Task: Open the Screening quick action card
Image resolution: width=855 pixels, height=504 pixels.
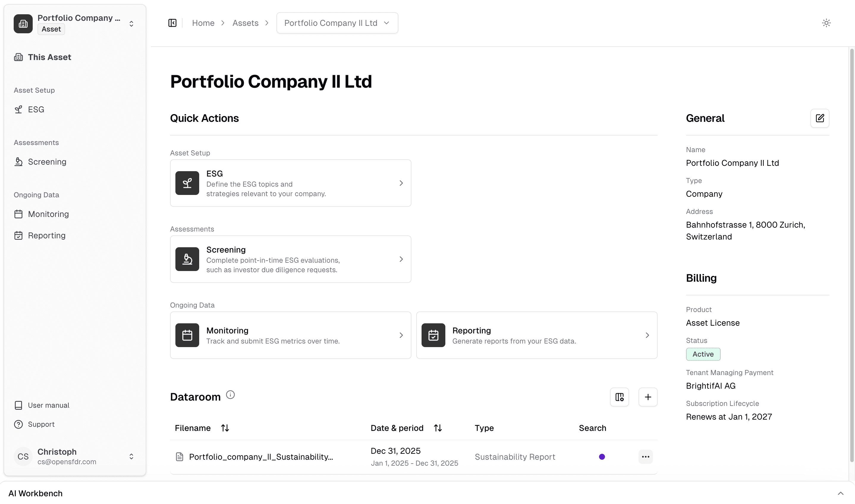Action: pos(290,259)
